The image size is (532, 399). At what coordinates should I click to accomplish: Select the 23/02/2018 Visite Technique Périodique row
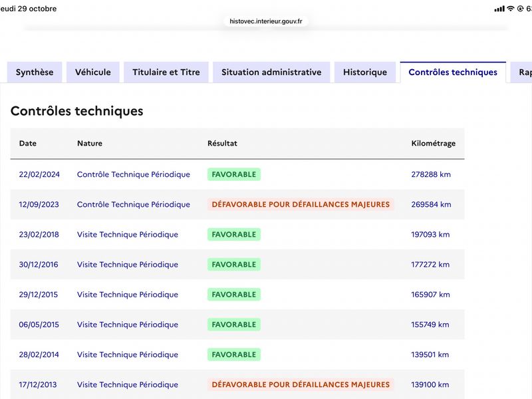[237, 235]
